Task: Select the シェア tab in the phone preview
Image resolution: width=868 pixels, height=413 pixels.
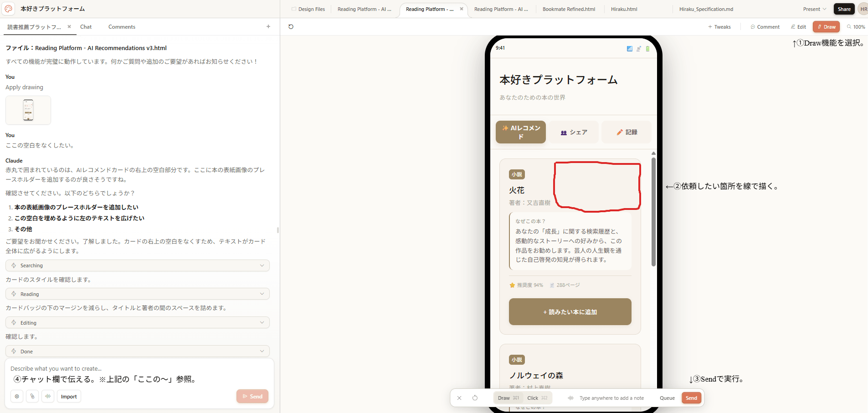Action: [x=574, y=132]
